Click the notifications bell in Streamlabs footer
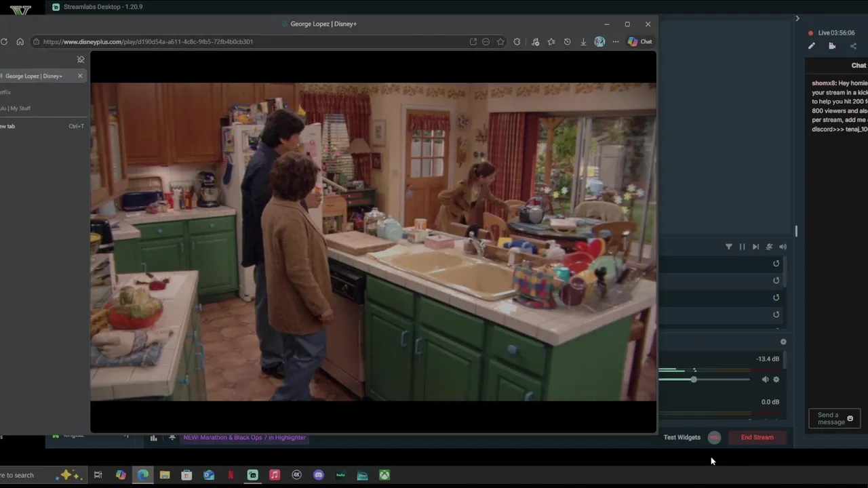Viewport: 868px width, 488px height. click(x=172, y=438)
